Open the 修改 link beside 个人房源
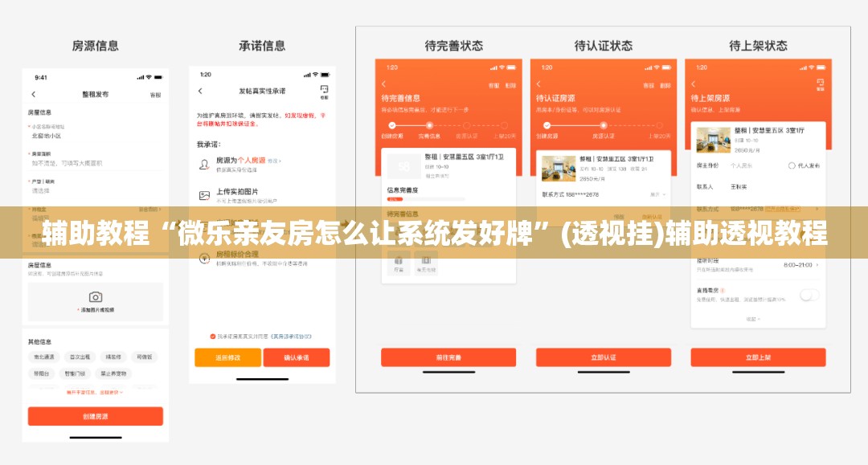Screen dimensions: 868x465 click(x=275, y=161)
